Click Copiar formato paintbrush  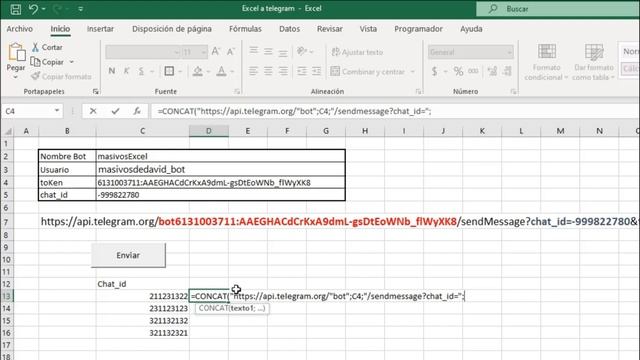click(x=61, y=76)
